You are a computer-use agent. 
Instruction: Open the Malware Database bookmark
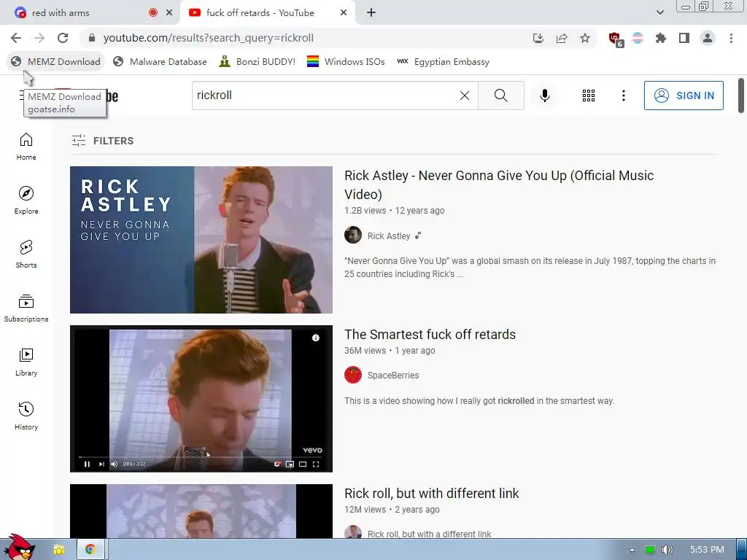pos(160,61)
